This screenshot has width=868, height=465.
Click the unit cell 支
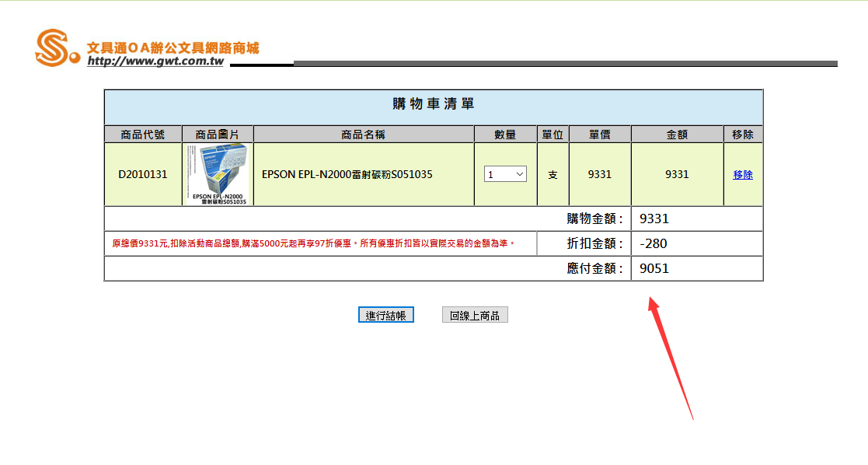pyautogui.click(x=553, y=175)
